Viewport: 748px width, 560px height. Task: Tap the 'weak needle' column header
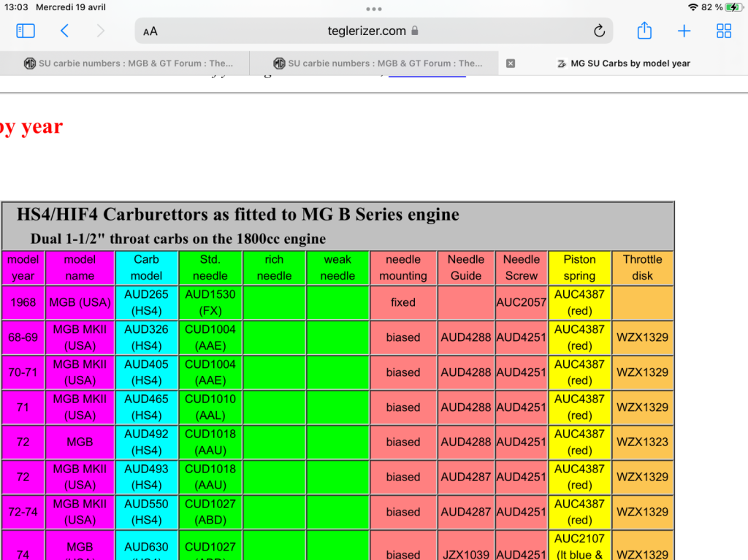tap(337, 268)
